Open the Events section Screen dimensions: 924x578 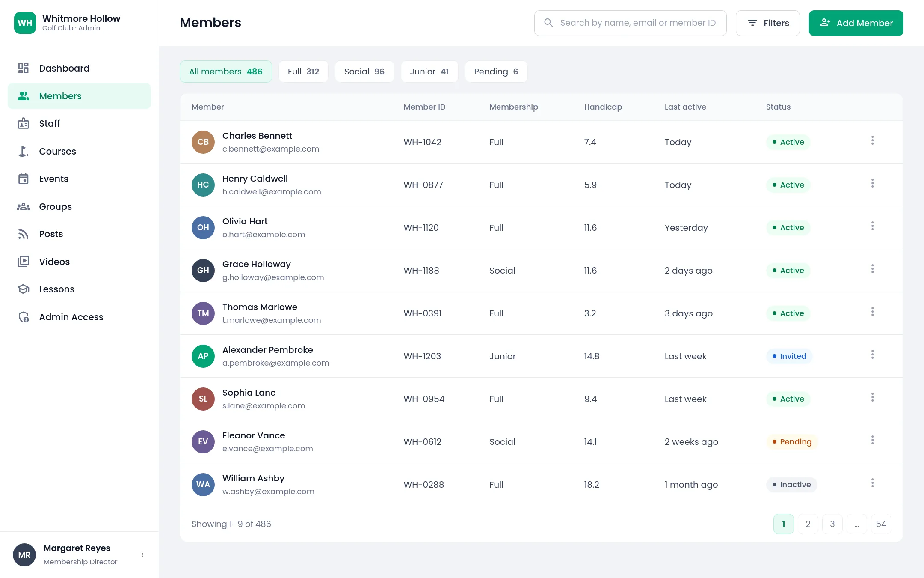click(80, 179)
